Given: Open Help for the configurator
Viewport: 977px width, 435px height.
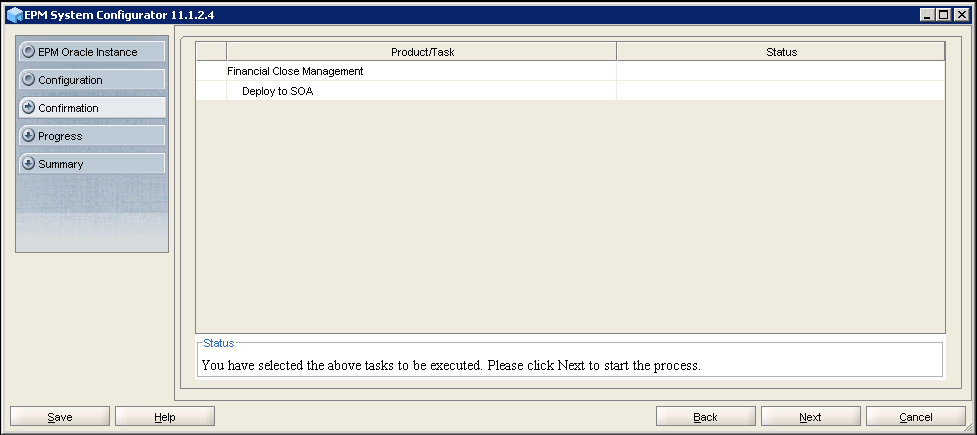Looking at the screenshot, I should click(165, 417).
